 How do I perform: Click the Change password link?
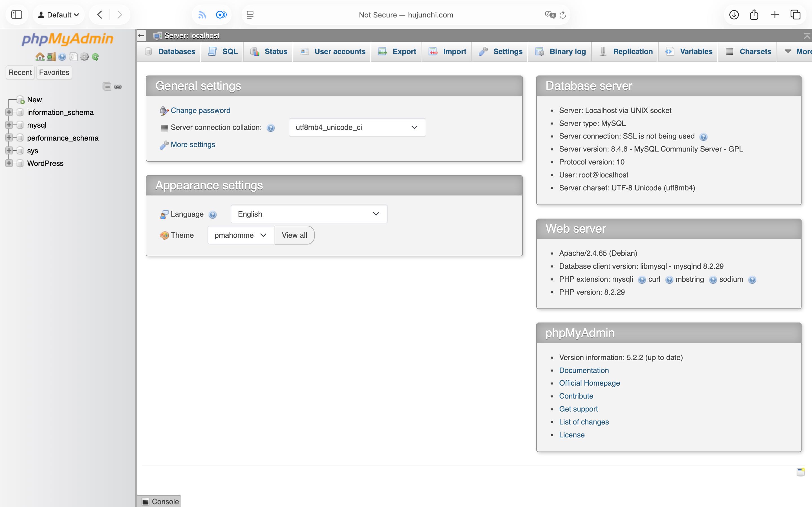(200, 110)
